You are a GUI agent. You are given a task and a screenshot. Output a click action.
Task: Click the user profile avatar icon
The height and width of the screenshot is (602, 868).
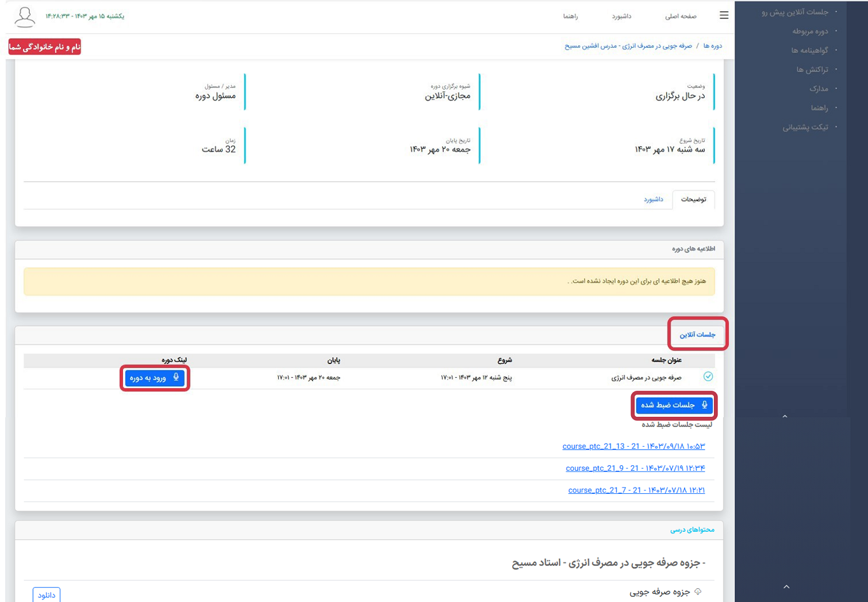point(24,17)
